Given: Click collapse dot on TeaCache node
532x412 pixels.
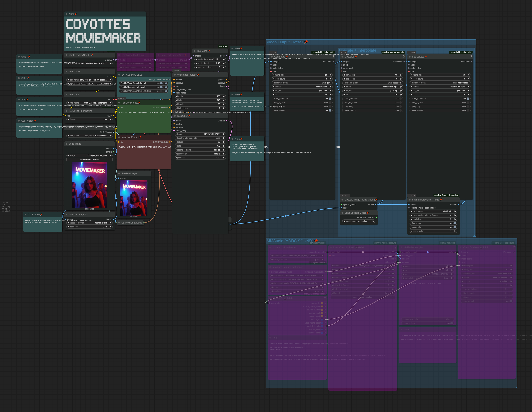Looking at the screenshot, I should coord(194,51).
